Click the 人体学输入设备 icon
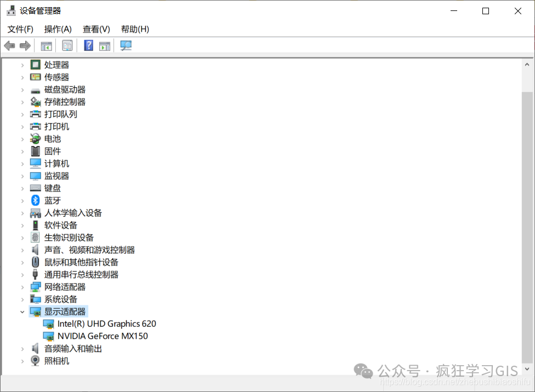The width and height of the screenshot is (535, 392). (x=36, y=213)
